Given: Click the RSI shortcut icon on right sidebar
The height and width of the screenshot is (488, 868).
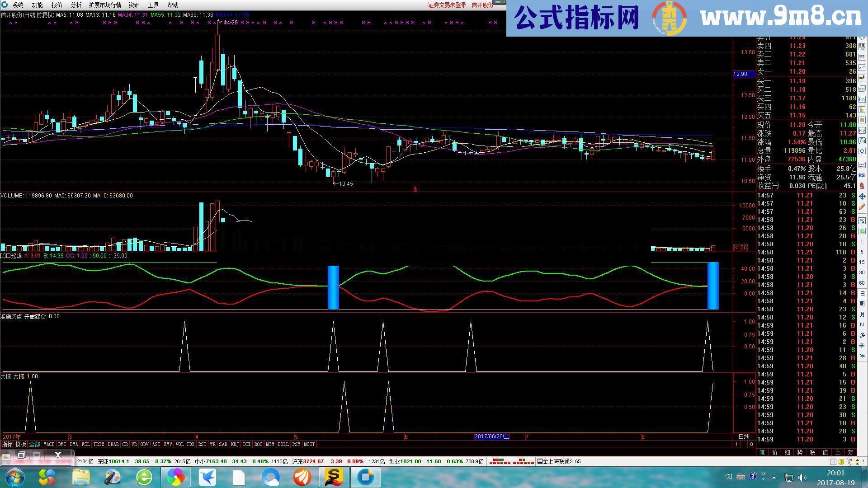Looking at the screenshot, I should coord(862,176).
